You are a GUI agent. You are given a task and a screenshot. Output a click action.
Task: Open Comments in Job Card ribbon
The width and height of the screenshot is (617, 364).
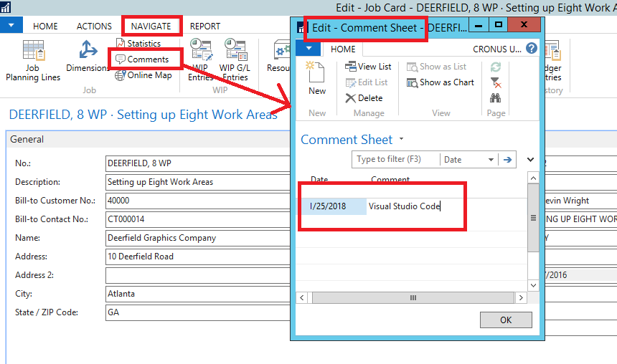pos(142,59)
